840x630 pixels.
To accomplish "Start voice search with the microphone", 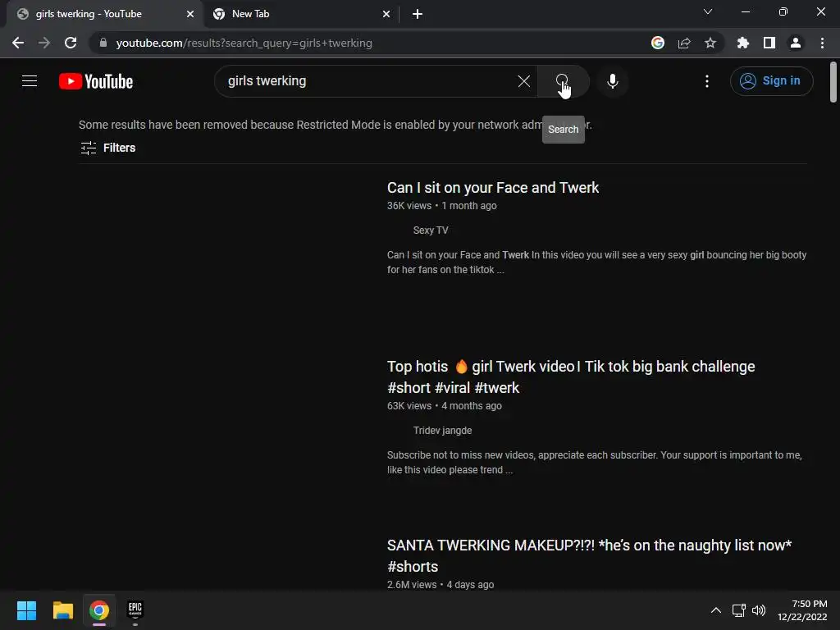I will click(613, 81).
